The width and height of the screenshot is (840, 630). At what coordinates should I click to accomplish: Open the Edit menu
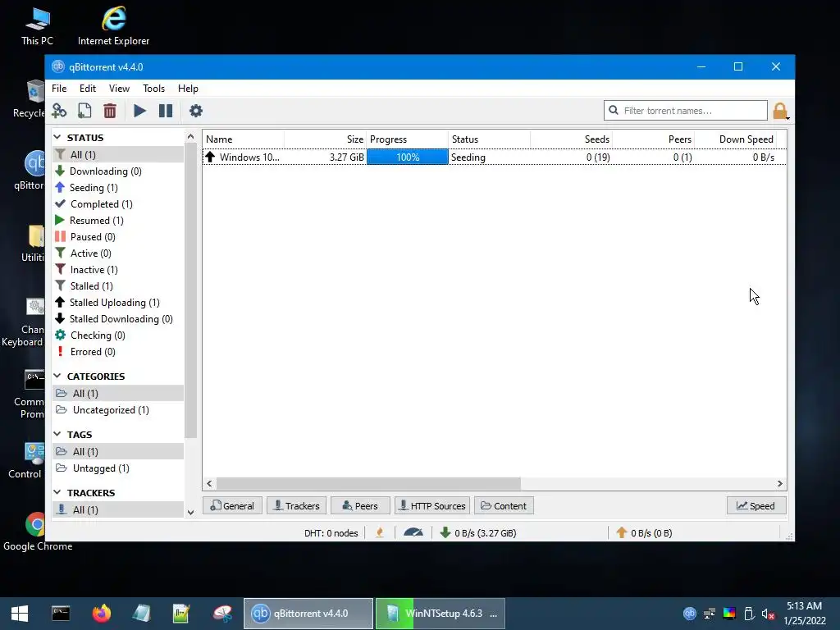(87, 89)
